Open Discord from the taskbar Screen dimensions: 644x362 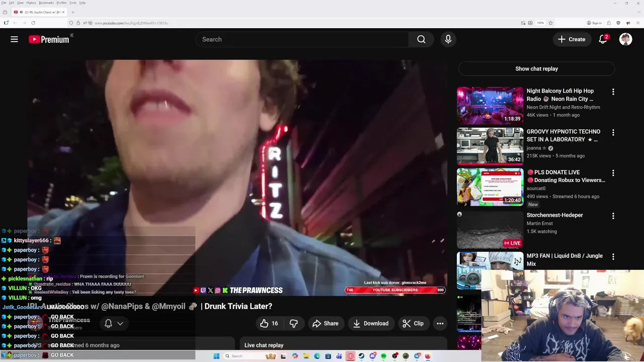372,356
